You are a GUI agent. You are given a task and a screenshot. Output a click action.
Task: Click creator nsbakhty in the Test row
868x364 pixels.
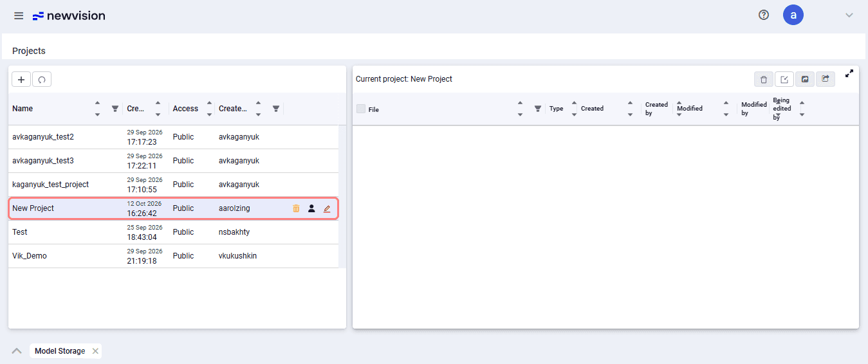tap(234, 232)
